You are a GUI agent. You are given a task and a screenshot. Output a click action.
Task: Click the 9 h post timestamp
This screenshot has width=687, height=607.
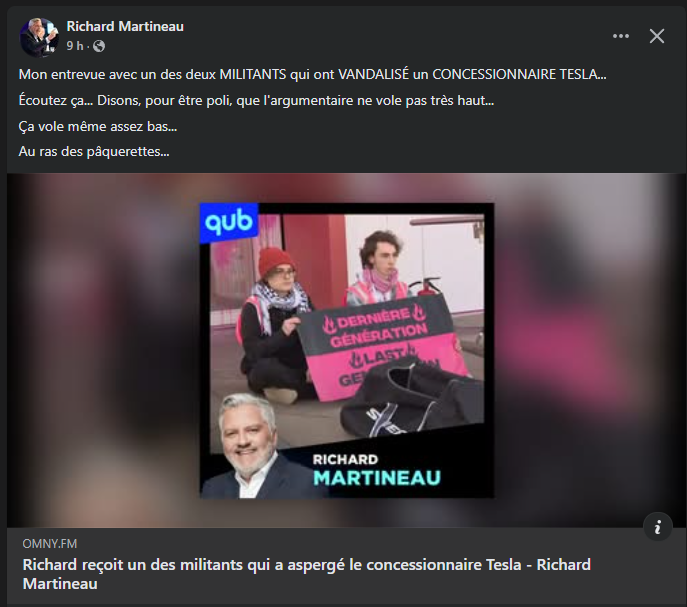(74, 46)
